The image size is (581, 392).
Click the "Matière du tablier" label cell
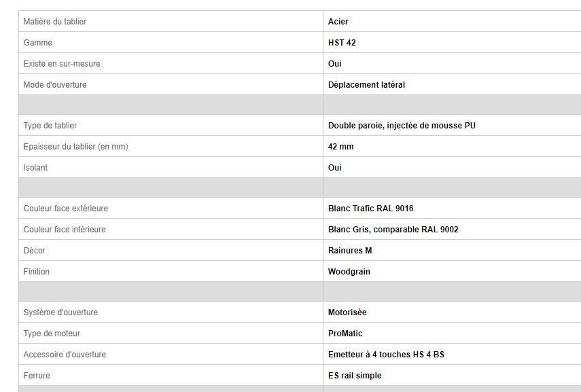[55, 22]
